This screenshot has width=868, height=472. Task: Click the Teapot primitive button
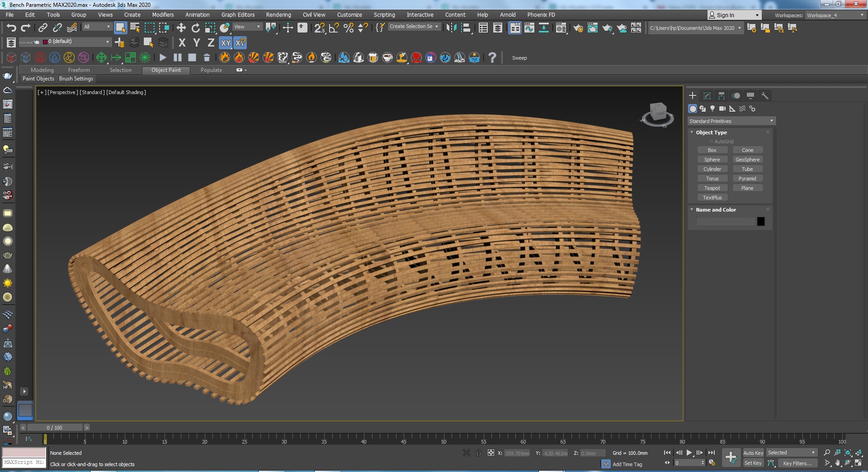[712, 188]
